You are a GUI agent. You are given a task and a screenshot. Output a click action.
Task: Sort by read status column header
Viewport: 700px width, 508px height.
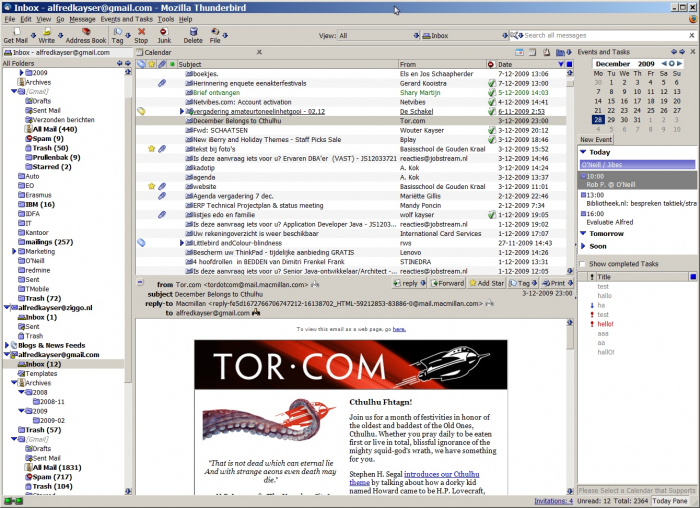(172, 64)
